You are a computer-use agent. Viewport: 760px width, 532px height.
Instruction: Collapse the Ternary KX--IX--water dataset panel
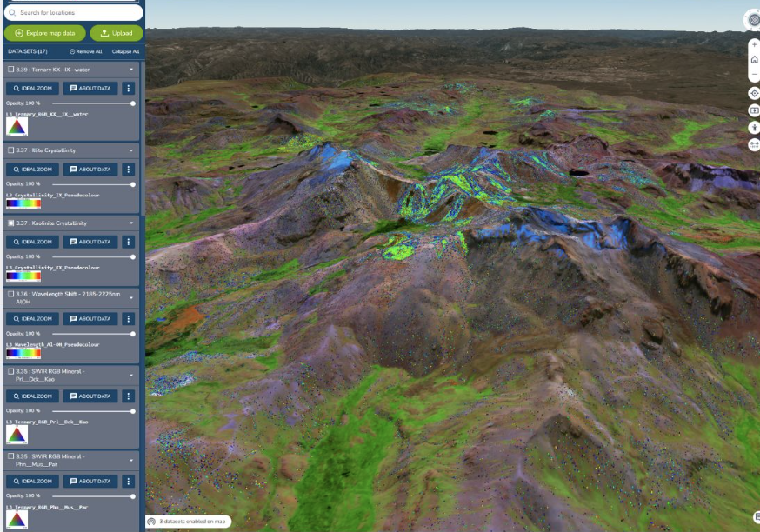(133, 70)
